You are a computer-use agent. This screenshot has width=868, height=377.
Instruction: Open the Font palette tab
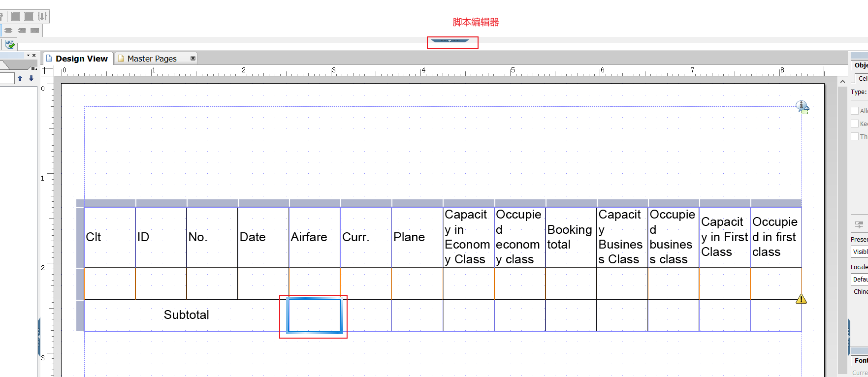click(x=860, y=360)
